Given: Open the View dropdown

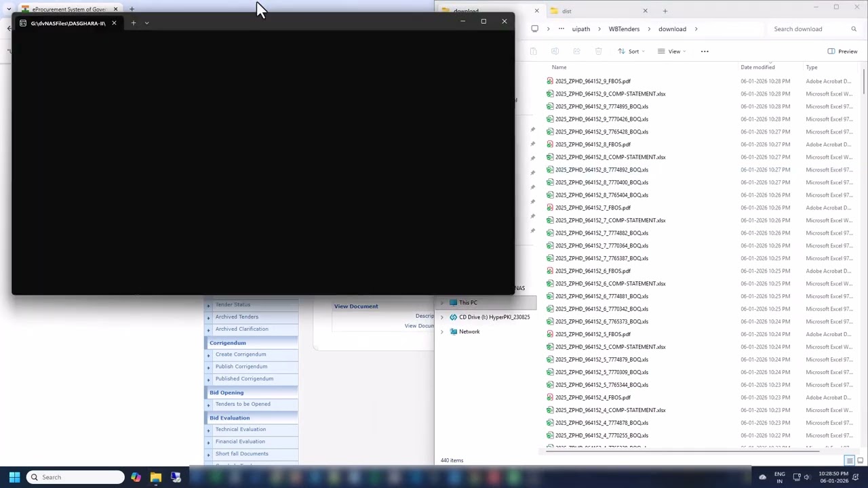Looking at the screenshot, I should pos(671,52).
